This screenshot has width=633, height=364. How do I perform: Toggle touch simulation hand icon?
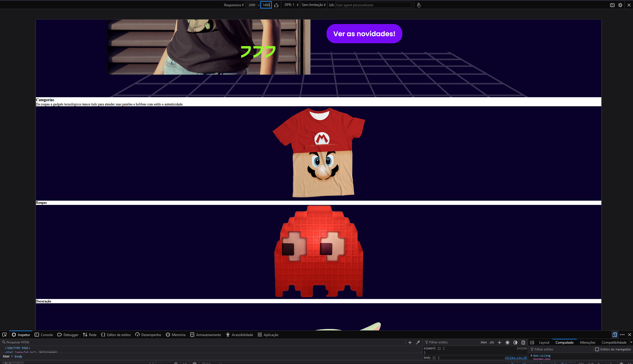pos(419,5)
